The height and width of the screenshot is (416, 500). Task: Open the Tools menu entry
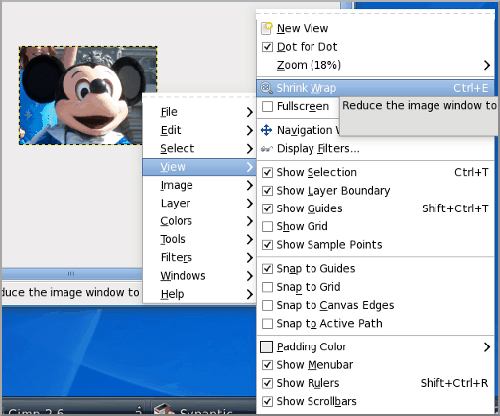point(199,239)
